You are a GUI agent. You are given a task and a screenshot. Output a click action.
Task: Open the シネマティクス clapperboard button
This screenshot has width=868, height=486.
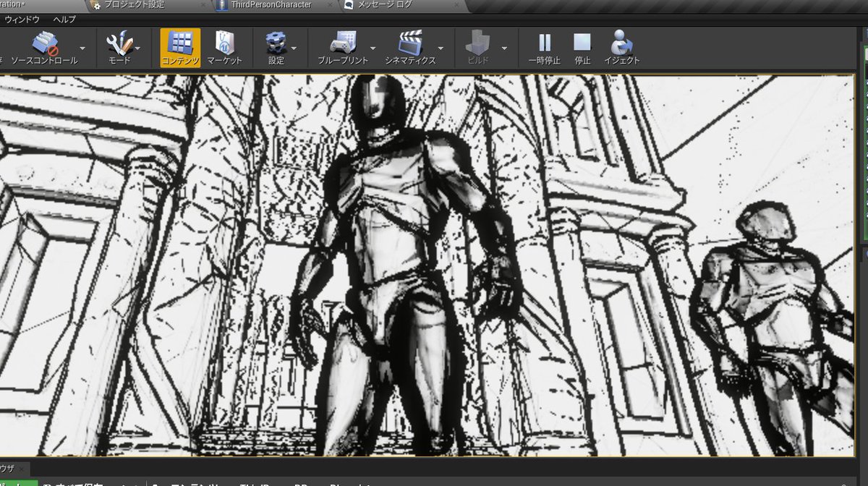pyautogui.click(x=410, y=48)
